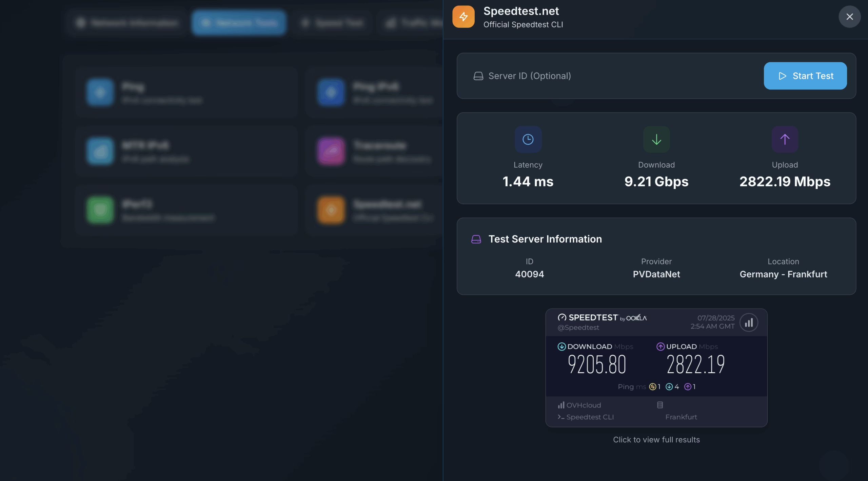Click the Official Speedtest CLI subtitle
The image size is (868, 481).
(x=523, y=24)
